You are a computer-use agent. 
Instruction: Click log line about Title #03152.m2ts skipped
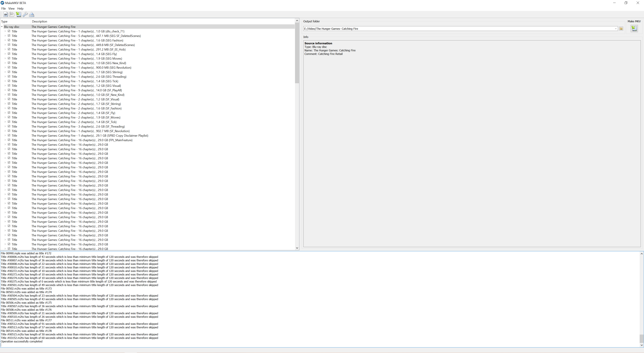[79, 338]
